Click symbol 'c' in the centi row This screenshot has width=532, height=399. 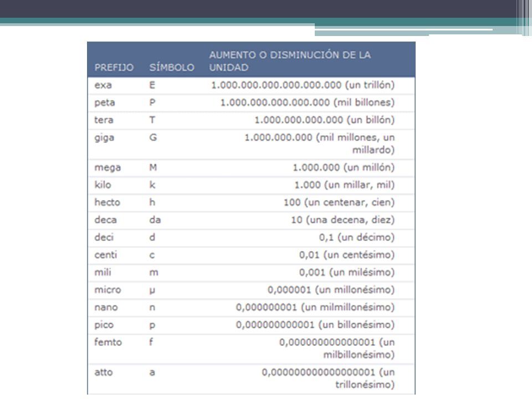coord(152,255)
